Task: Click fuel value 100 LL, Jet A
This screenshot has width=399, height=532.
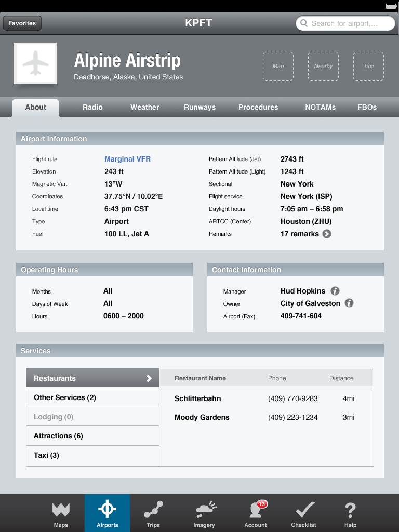Action: (127, 234)
